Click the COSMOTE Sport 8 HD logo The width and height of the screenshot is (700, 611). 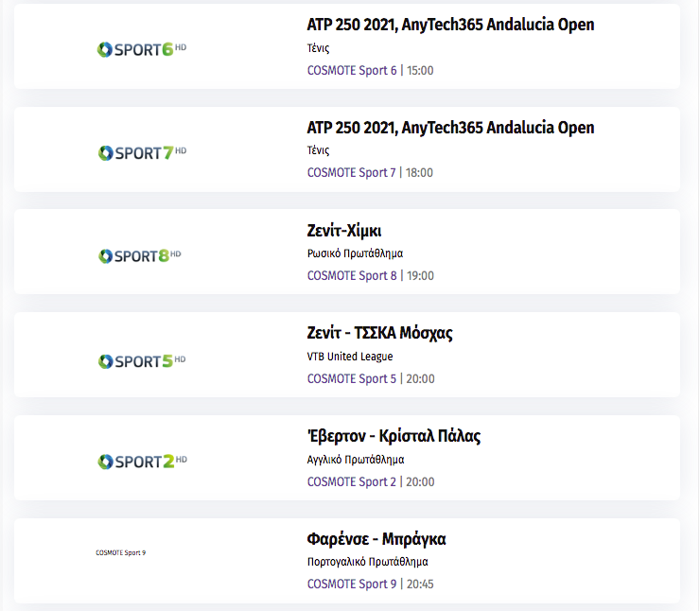point(140,255)
